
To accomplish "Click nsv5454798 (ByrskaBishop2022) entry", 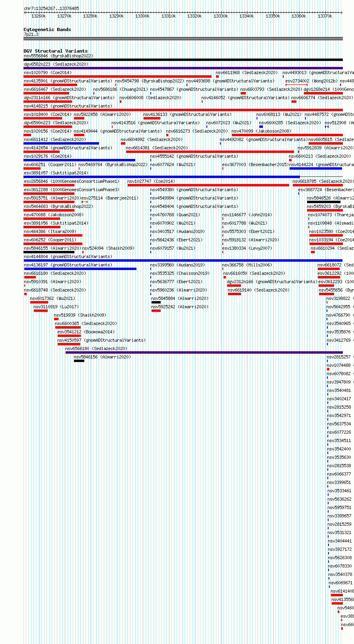I will (x=150, y=81).
